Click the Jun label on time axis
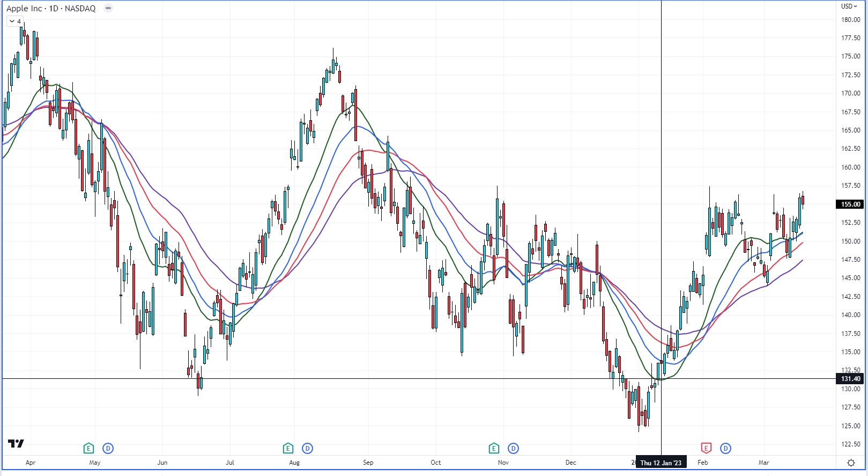 point(162,463)
